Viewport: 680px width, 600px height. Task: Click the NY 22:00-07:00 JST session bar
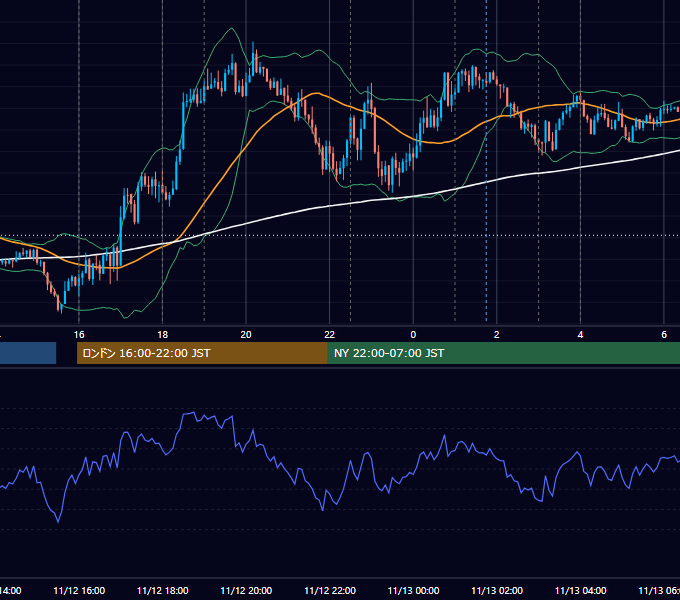click(x=503, y=353)
